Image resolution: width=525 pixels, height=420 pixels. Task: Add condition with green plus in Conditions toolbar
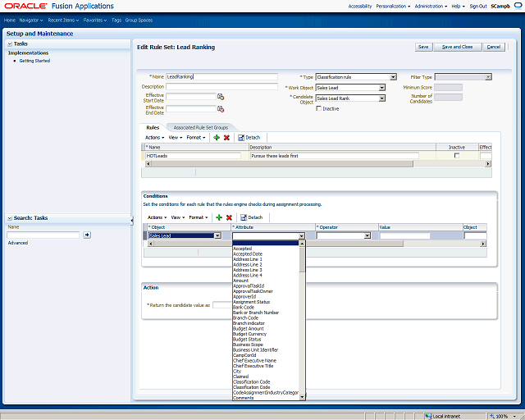pyautogui.click(x=219, y=217)
